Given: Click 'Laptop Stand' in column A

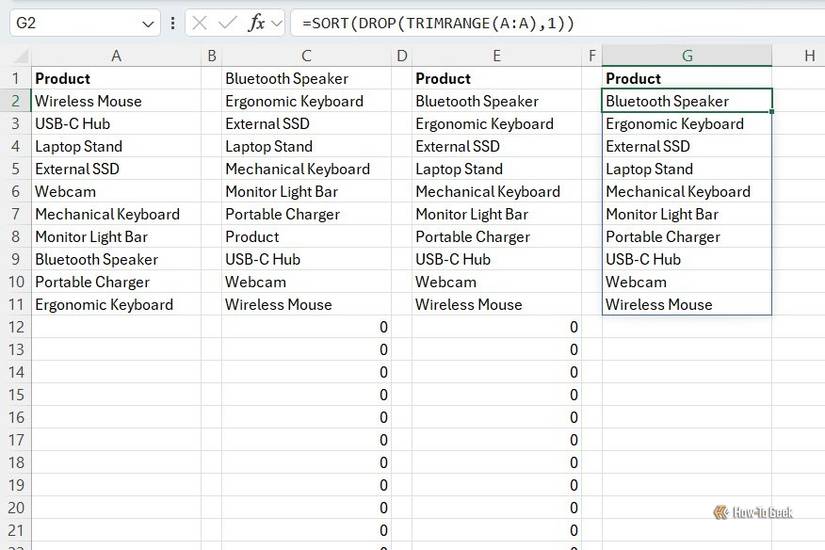Looking at the screenshot, I should pos(78,146).
